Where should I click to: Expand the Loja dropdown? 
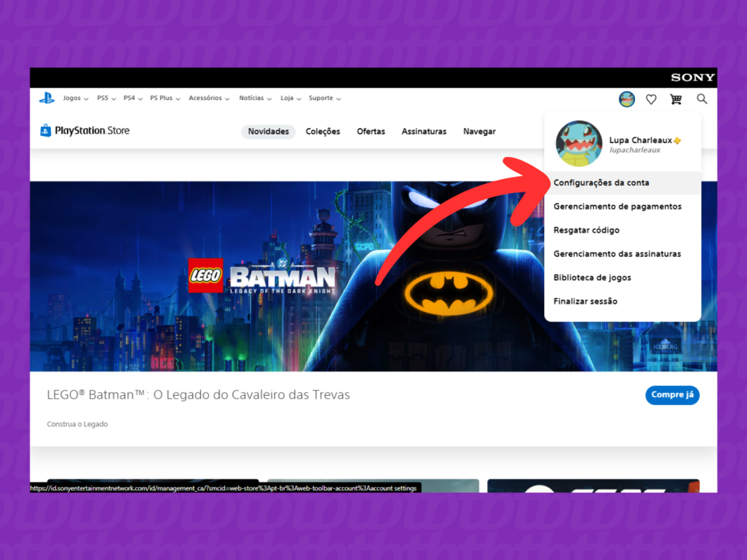(x=290, y=98)
